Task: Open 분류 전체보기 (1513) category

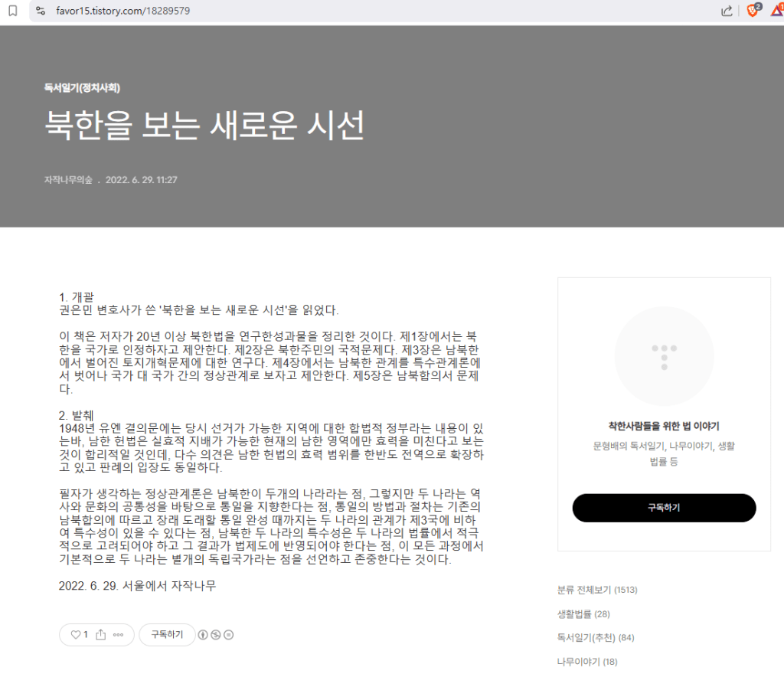Action: point(597,590)
